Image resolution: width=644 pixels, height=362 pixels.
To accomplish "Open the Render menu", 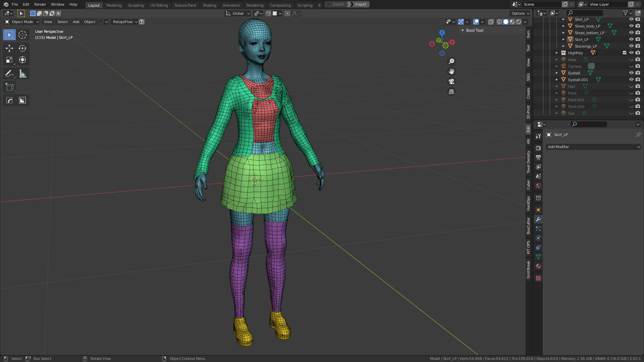I will click(40, 4).
